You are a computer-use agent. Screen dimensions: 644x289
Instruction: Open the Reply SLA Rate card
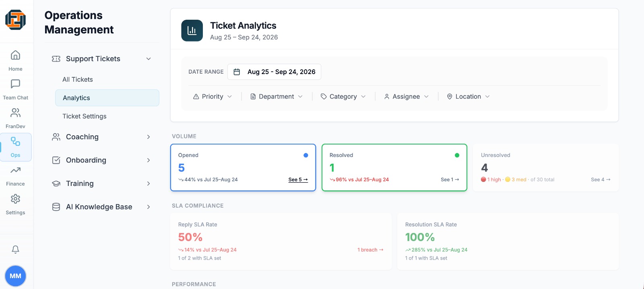281,242
